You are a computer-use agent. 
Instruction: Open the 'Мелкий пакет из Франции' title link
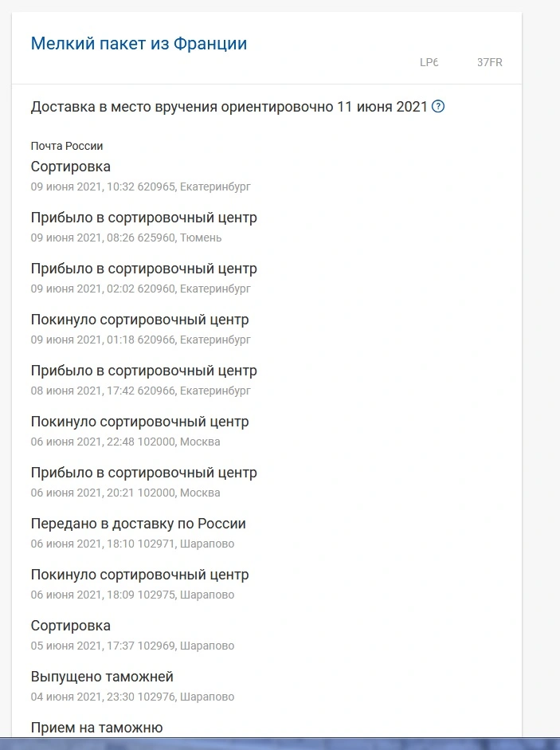pos(139,44)
